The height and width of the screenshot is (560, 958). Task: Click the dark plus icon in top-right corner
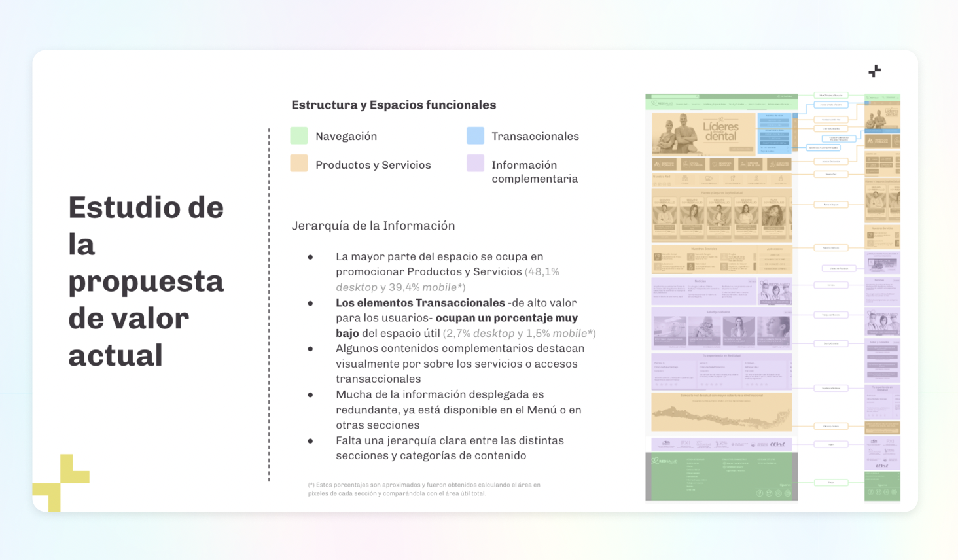pos(874,71)
